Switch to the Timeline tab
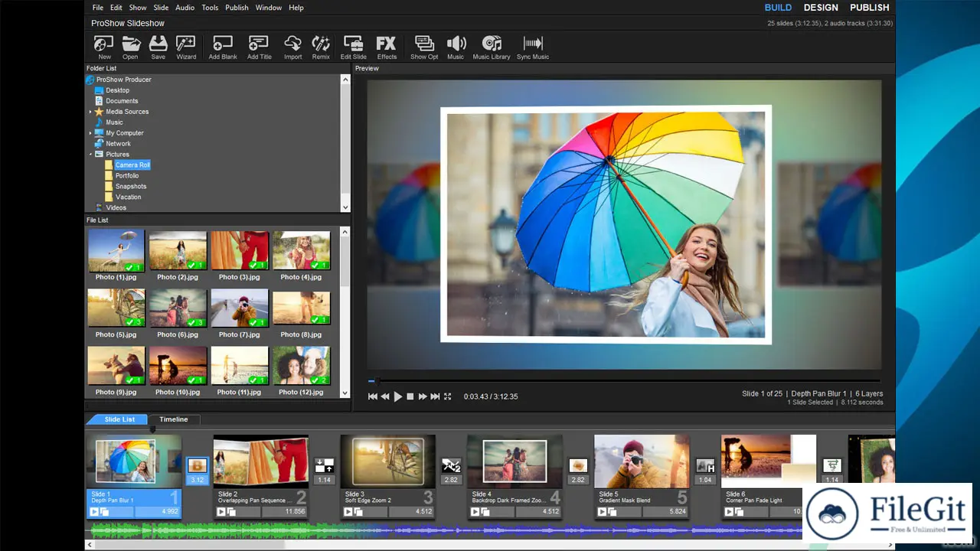This screenshot has height=551, width=980. 174,419
